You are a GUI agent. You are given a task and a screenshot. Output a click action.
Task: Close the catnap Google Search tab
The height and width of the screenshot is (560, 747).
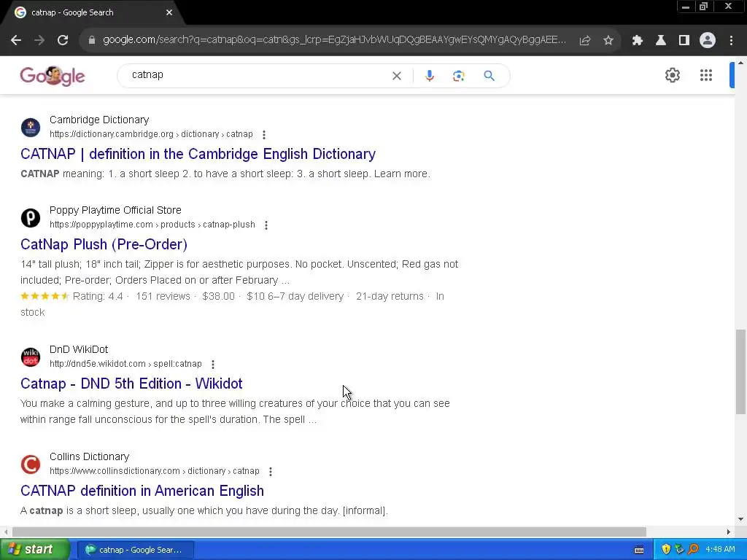pyautogui.click(x=169, y=12)
